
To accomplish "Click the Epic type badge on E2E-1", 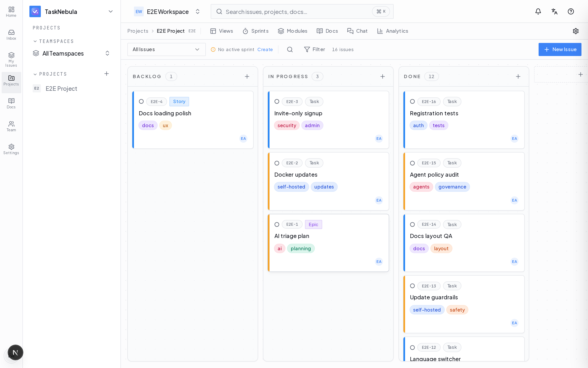I will (x=313, y=224).
